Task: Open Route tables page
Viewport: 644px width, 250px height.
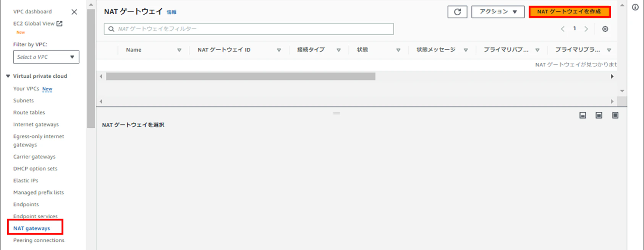Action: tap(29, 112)
